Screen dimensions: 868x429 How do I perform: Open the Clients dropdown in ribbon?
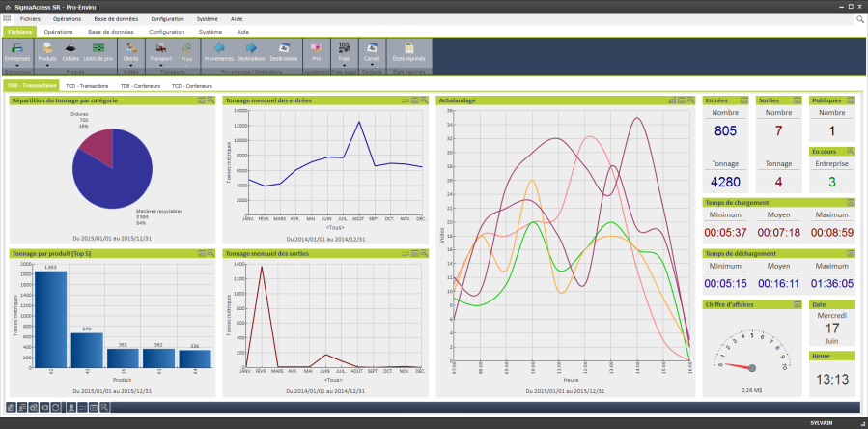coord(130,66)
